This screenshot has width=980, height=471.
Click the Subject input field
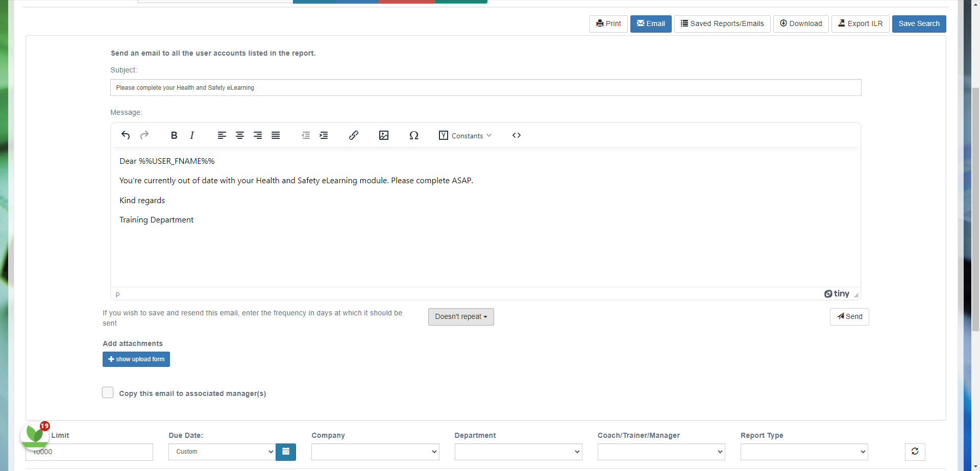click(x=486, y=88)
